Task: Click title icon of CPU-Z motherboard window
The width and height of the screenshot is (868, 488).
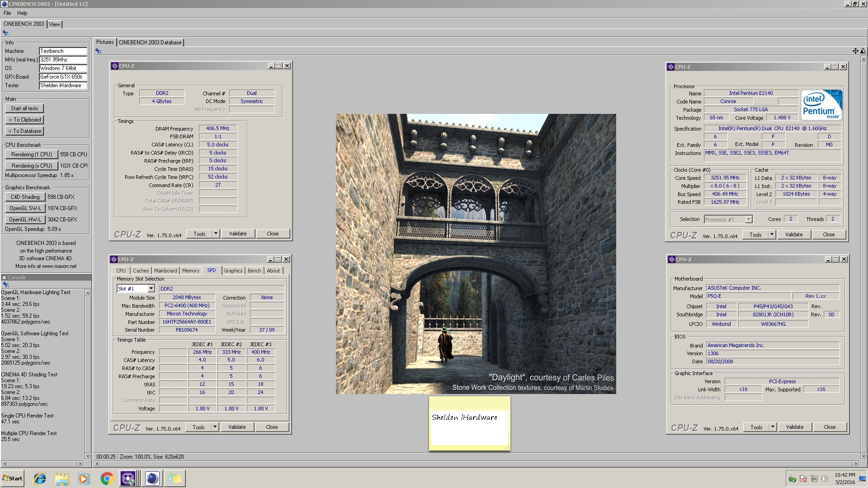Action: [671, 259]
